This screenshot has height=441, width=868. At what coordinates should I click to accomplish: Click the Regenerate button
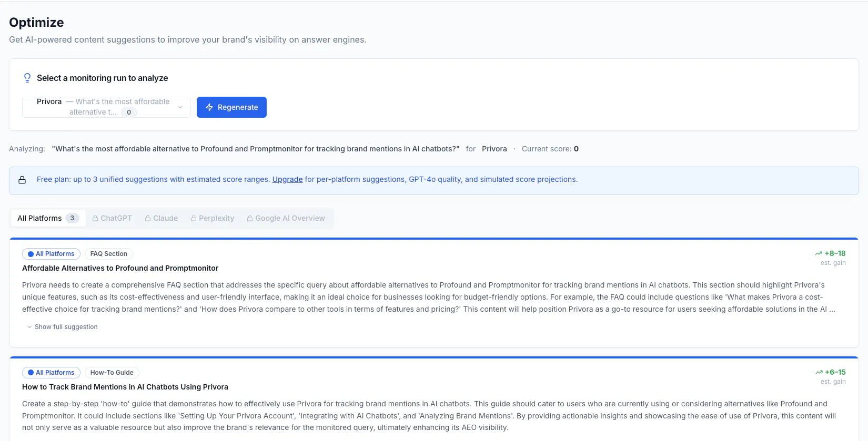click(x=231, y=107)
